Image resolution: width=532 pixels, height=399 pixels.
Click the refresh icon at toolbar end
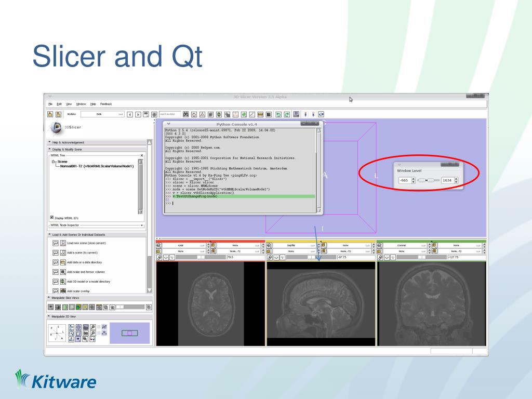pos(321,114)
